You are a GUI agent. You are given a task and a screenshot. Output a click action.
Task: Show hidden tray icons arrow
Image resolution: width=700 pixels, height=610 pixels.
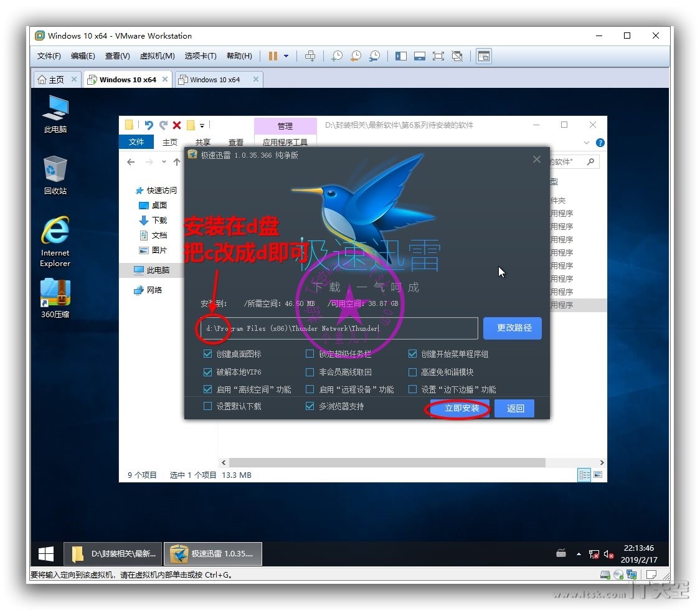[x=579, y=554]
